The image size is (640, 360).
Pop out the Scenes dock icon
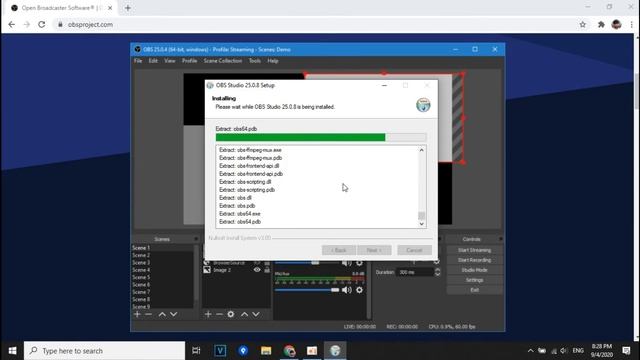196,239
